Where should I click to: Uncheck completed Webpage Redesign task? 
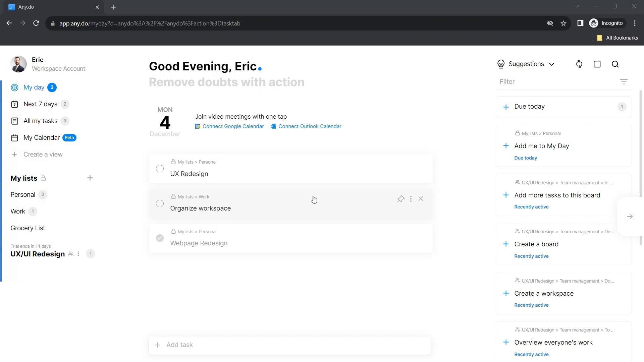tap(160, 238)
